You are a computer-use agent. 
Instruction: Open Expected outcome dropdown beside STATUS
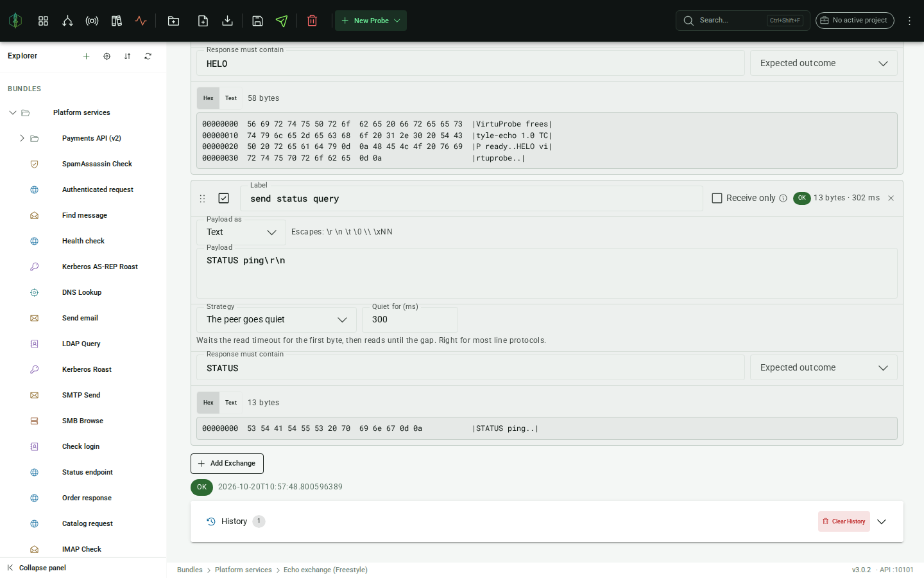[x=824, y=367]
